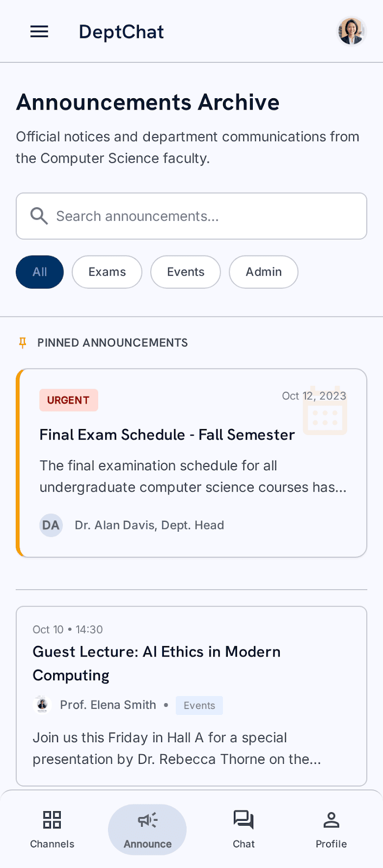This screenshot has height=868, width=383.
Task: Filter announcements by Events chip
Action: [x=186, y=272]
